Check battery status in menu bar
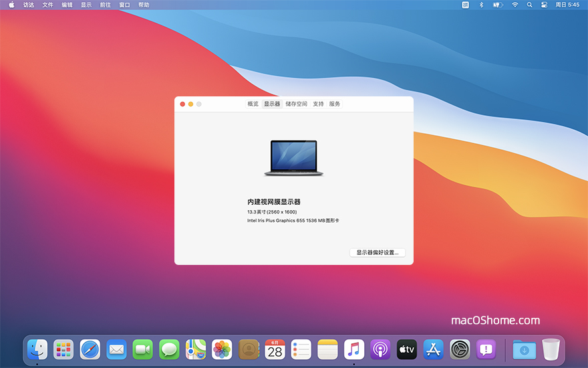The width and height of the screenshot is (588, 368). [x=498, y=5]
